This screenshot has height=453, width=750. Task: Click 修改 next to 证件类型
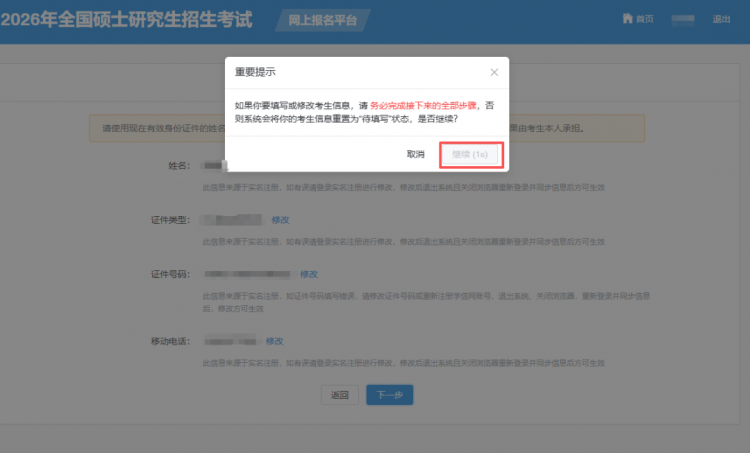point(281,219)
